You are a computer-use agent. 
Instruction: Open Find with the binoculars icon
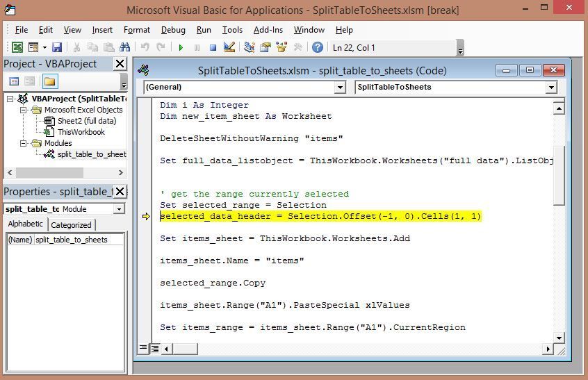pos(125,48)
